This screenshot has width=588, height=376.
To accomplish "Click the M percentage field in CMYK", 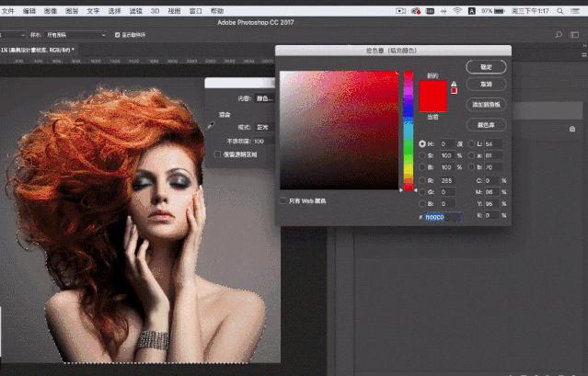I will pyautogui.click(x=492, y=192).
